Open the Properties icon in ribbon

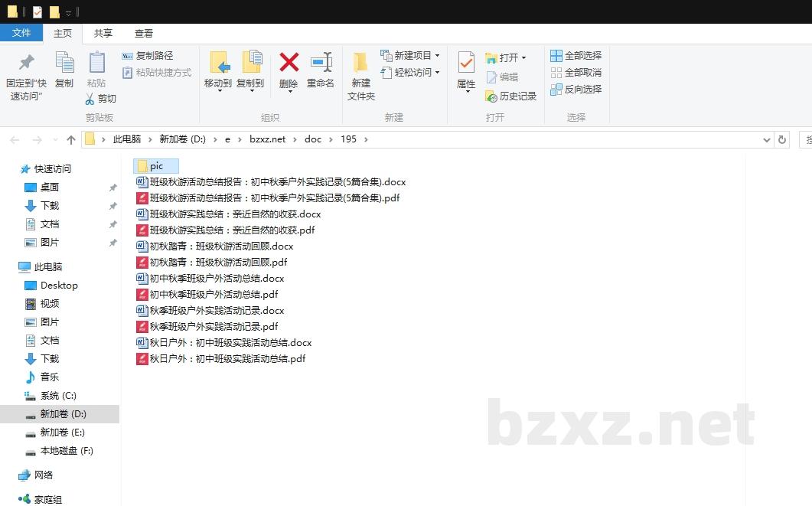click(466, 63)
